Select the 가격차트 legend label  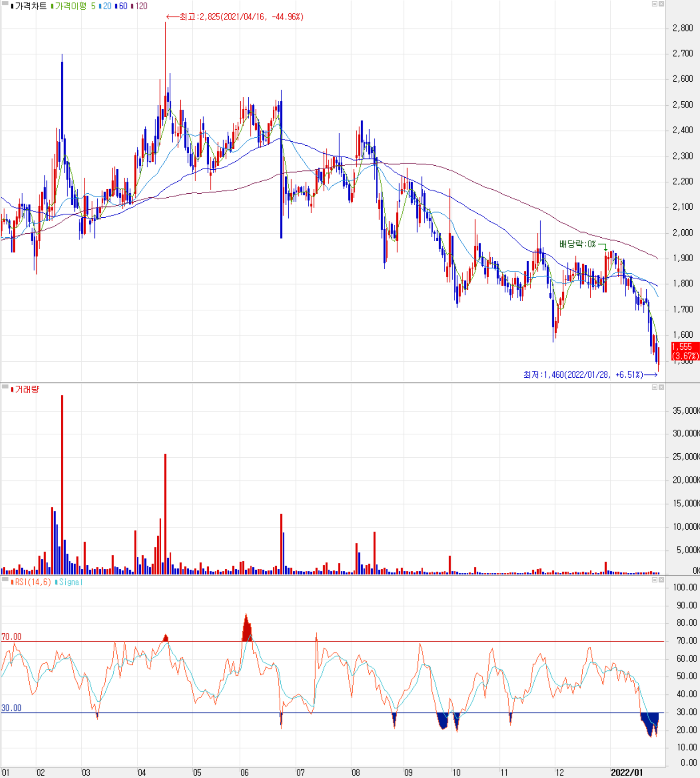[29, 6]
